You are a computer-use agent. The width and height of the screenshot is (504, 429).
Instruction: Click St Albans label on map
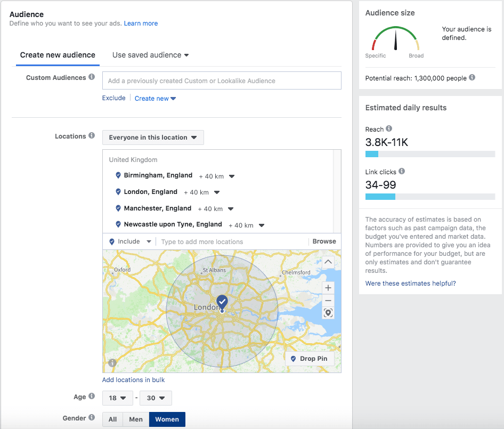(x=214, y=270)
